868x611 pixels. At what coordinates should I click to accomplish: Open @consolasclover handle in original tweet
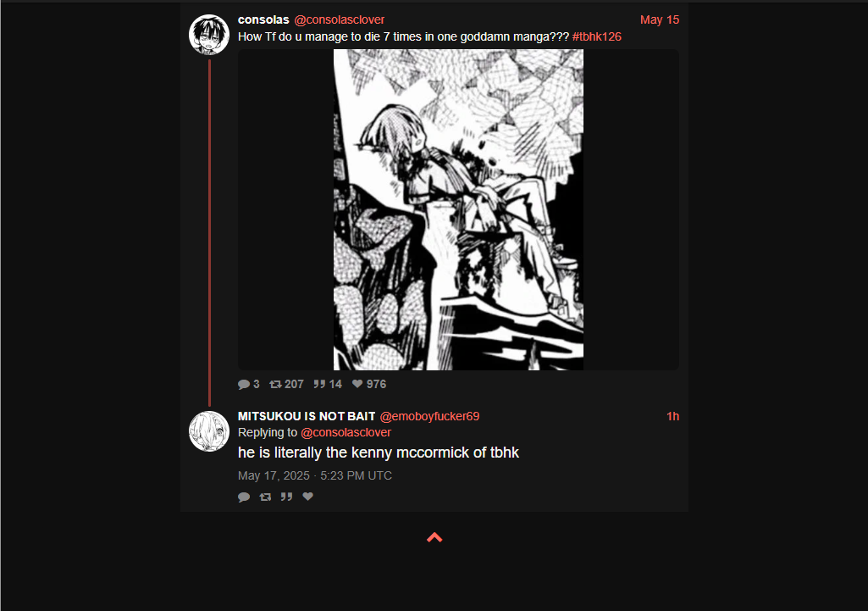[340, 20]
